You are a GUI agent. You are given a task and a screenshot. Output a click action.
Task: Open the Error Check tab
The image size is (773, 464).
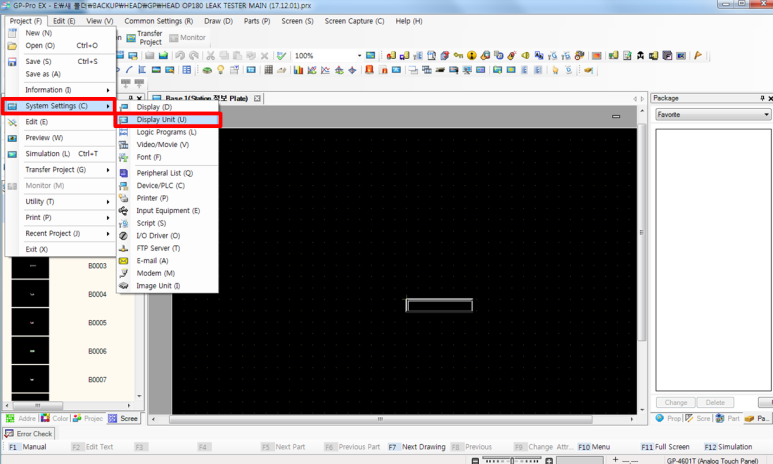coord(29,434)
